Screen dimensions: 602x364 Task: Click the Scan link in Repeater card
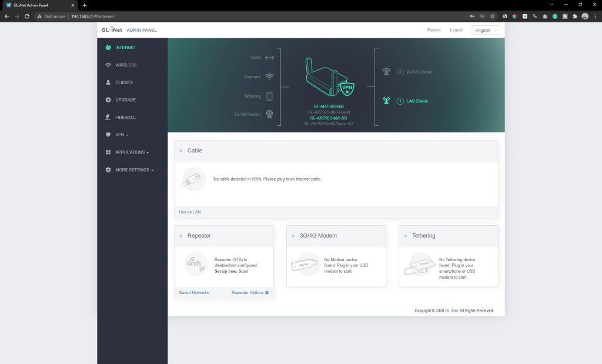[243, 272]
